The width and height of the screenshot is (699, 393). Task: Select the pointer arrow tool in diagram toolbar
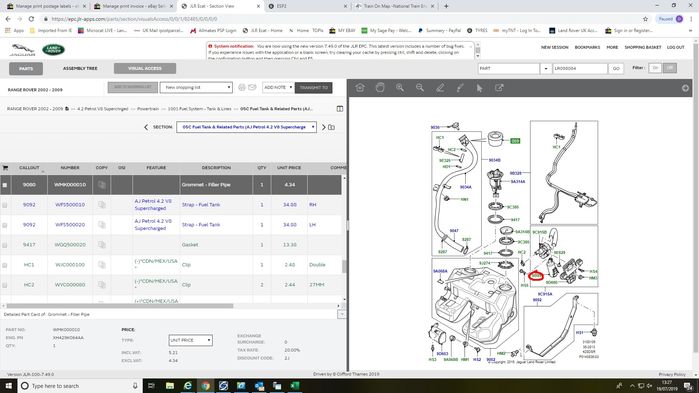pos(480,88)
